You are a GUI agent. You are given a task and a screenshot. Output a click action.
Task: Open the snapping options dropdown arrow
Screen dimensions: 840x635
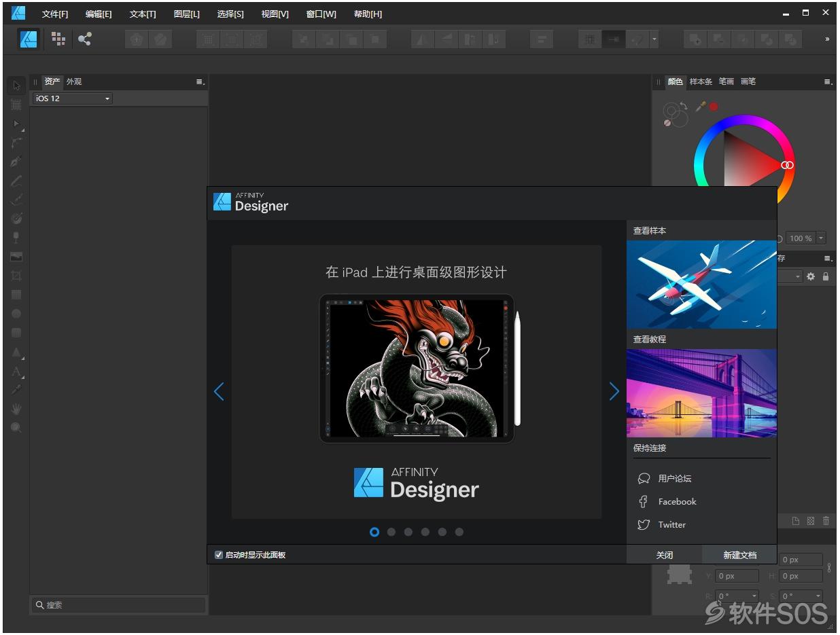coord(654,39)
